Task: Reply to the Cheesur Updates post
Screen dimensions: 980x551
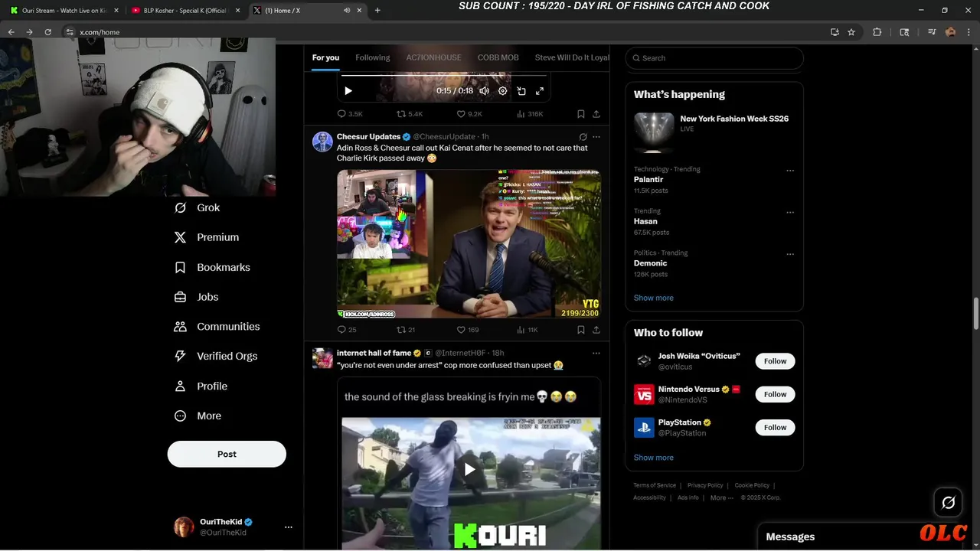Action: tap(347, 330)
